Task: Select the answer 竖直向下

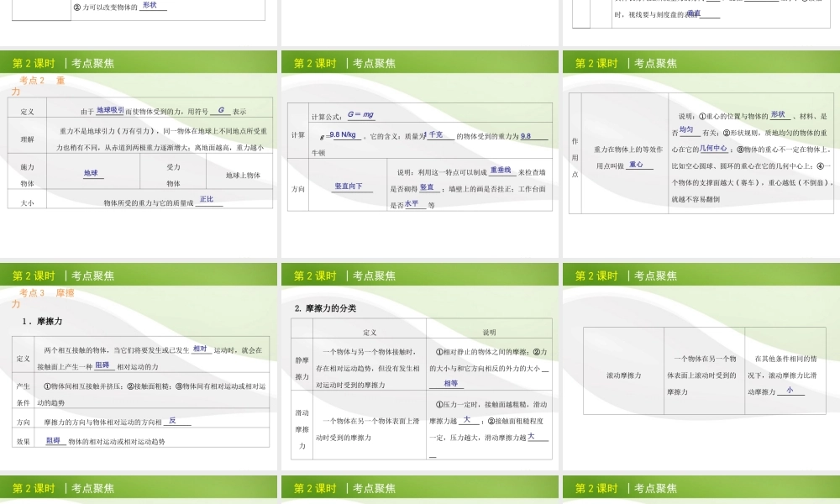Action: pyautogui.click(x=349, y=186)
